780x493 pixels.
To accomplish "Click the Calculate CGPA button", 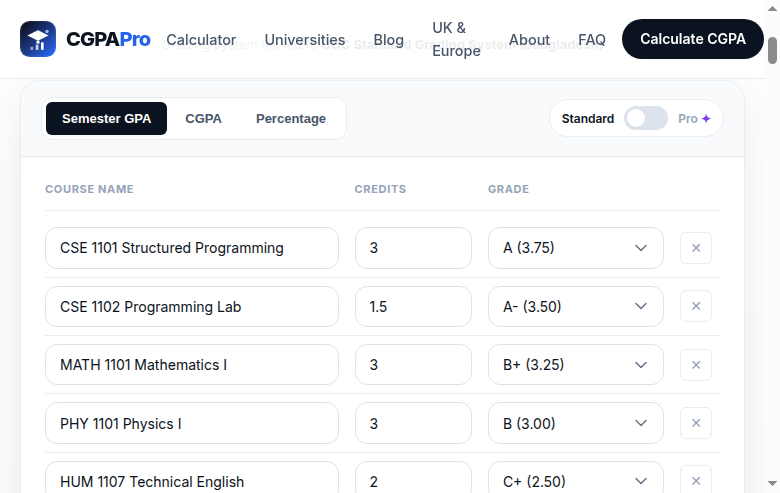I will pos(692,39).
